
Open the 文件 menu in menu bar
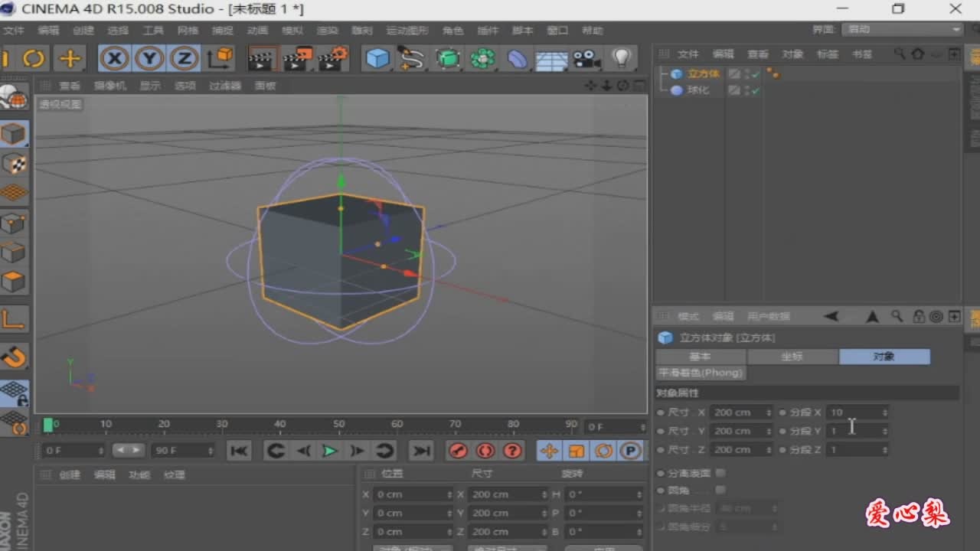pyautogui.click(x=14, y=31)
